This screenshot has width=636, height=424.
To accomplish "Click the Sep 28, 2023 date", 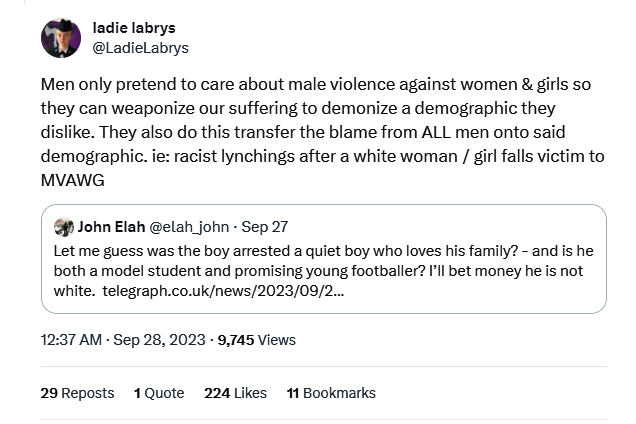I will (157, 340).
